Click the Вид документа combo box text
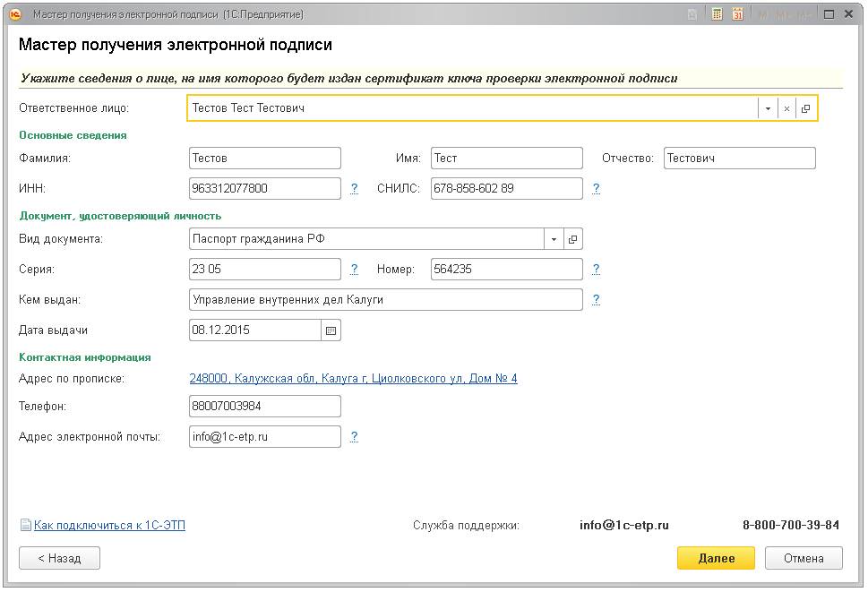The image size is (868, 592). pyautogui.click(x=366, y=239)
